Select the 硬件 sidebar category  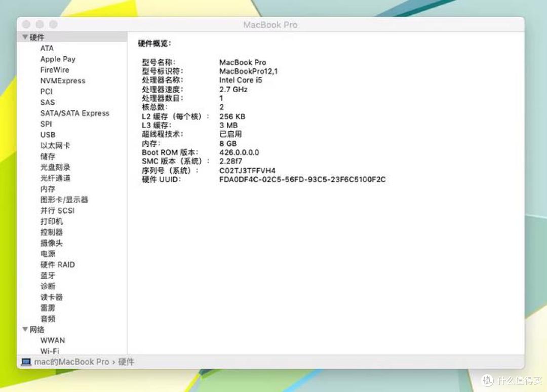click(x=72, y=37)
